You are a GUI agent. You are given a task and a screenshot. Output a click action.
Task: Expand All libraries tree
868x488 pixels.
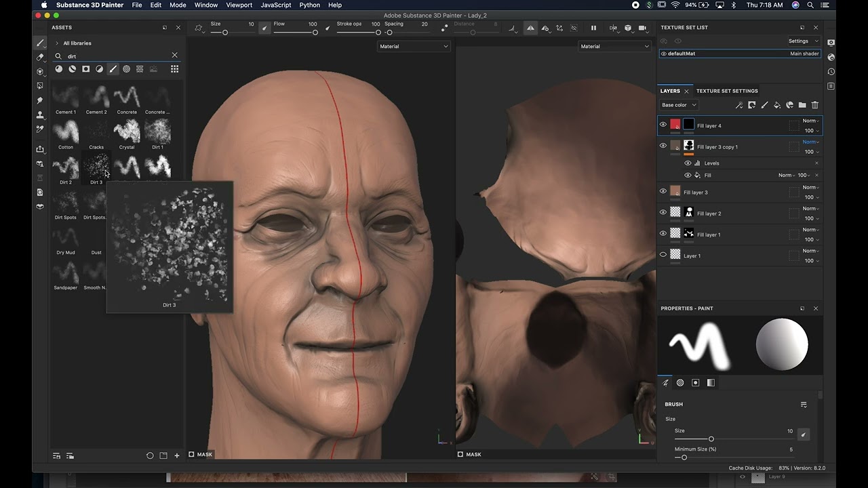57,43
